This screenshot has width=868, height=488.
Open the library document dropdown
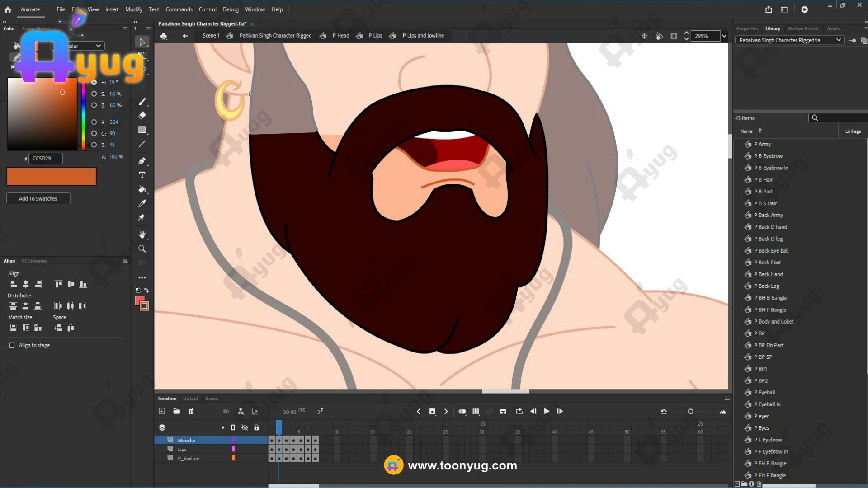838,40
